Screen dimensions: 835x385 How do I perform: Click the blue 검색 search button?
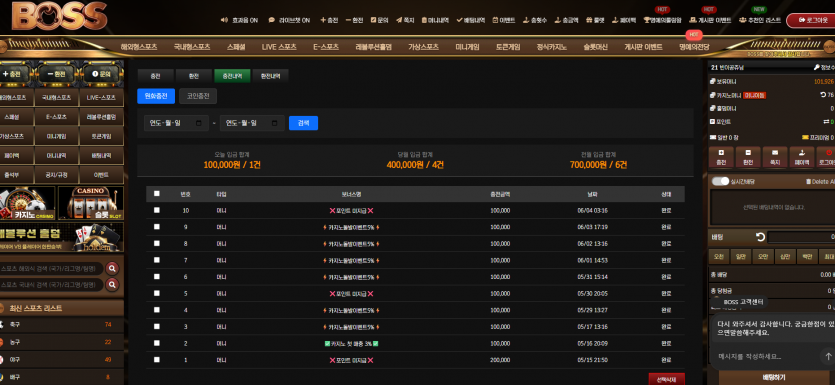coord(304,123)
